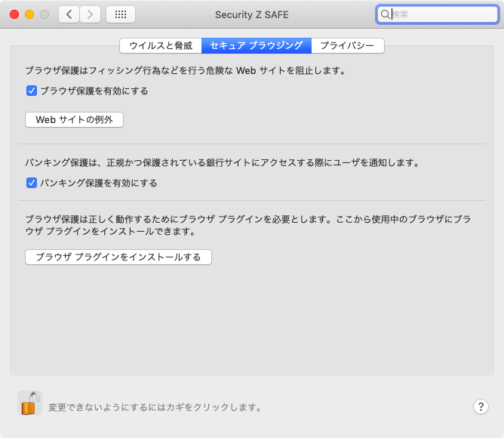Go back with the left arrow button
The width and height of the screenshot is (504, 438).
click(69, 14)
